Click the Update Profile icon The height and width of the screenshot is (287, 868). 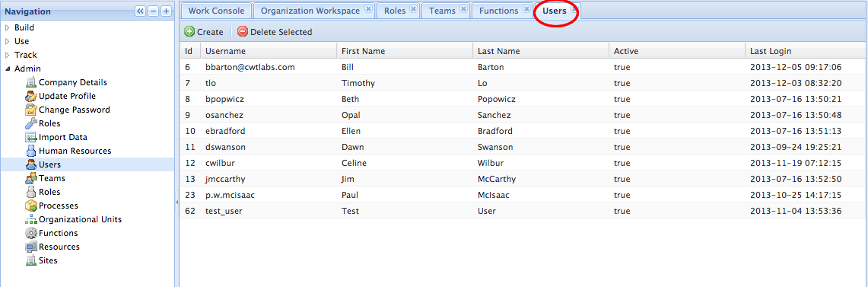tap(31, 96)
